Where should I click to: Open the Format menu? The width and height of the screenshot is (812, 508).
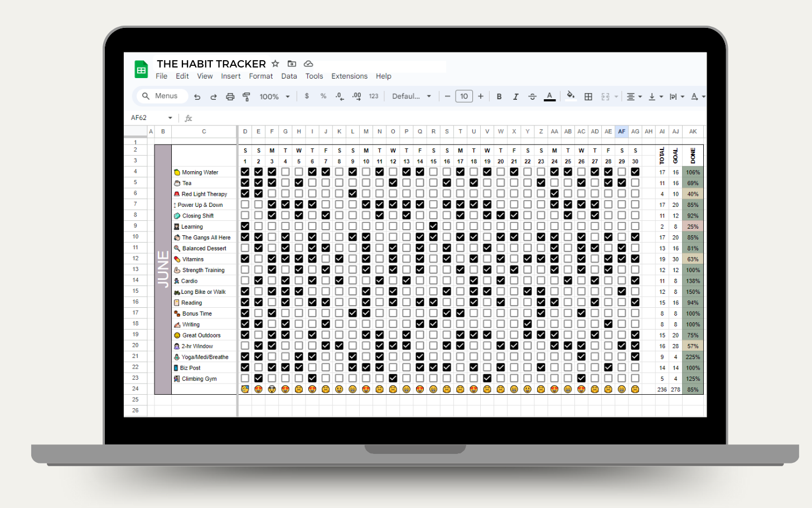[261, 76]
